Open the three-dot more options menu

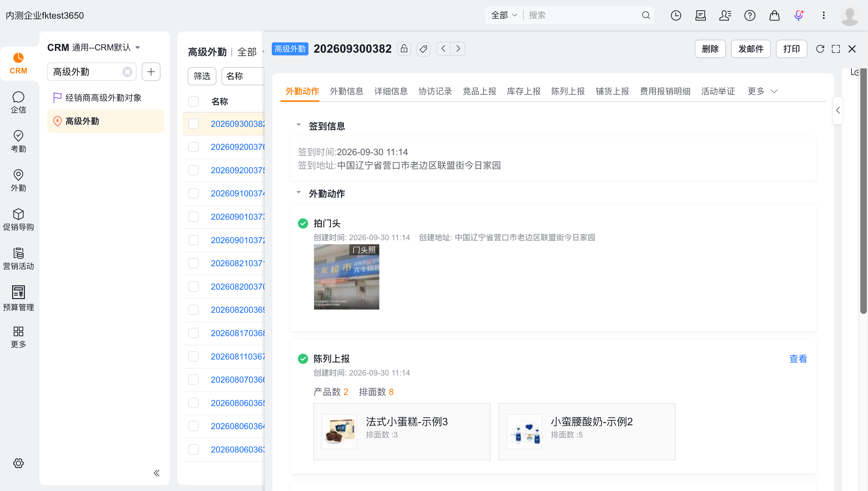click(x=824, y=15)
